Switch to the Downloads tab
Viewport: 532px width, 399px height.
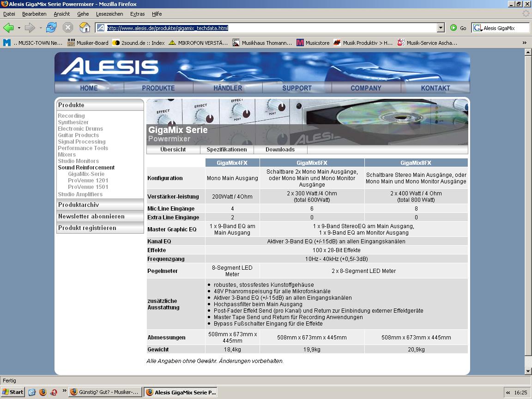pyautogui.click(x=280, y=150)
